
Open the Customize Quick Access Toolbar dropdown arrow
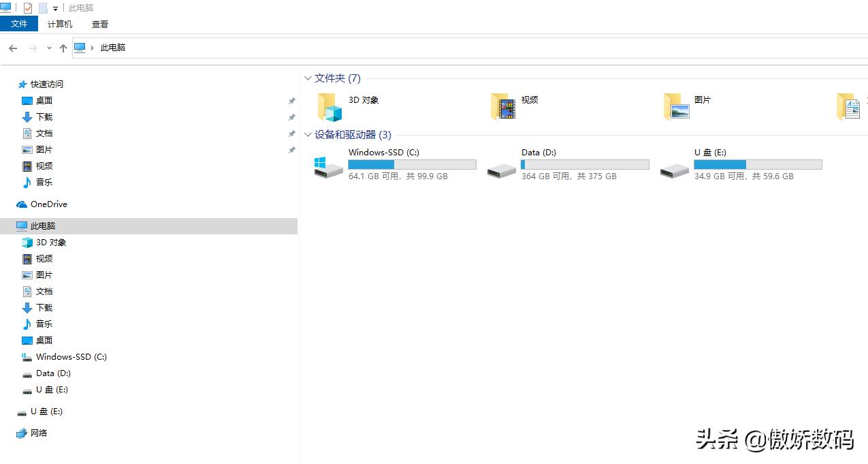coord(55,9)
